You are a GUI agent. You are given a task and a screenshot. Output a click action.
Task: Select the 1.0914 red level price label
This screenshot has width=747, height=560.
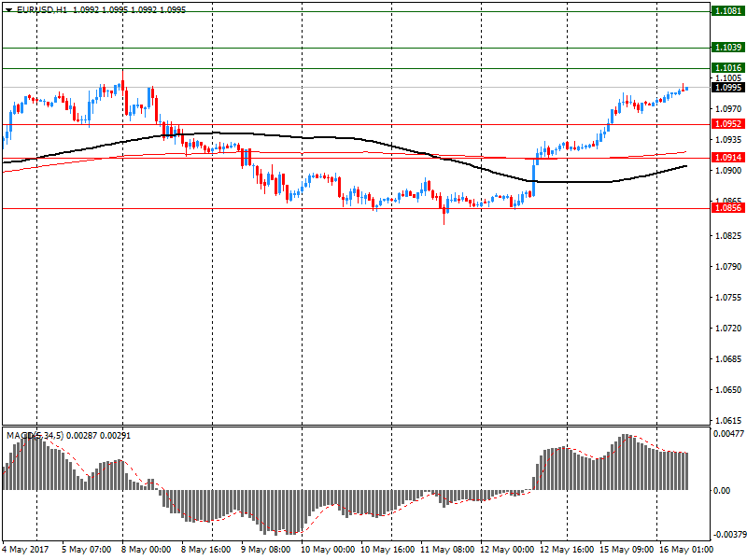728,158
